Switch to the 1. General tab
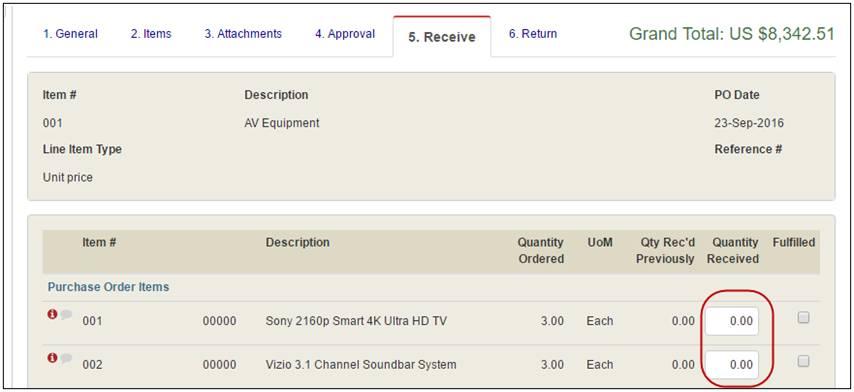 (70, 34)
